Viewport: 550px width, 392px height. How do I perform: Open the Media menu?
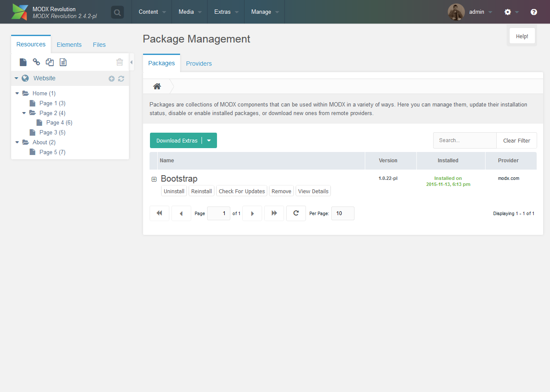pyautogui.click(x=190, y=12)
